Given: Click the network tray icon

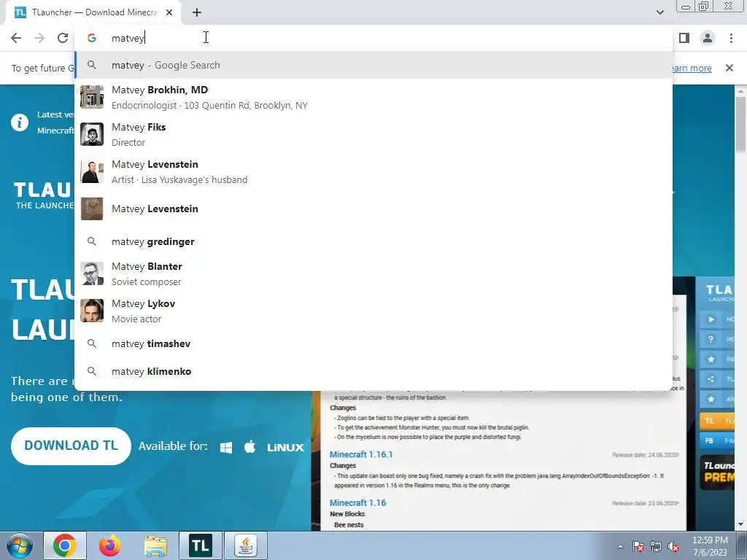Looking at the screenshot, I should click(656, 546).
